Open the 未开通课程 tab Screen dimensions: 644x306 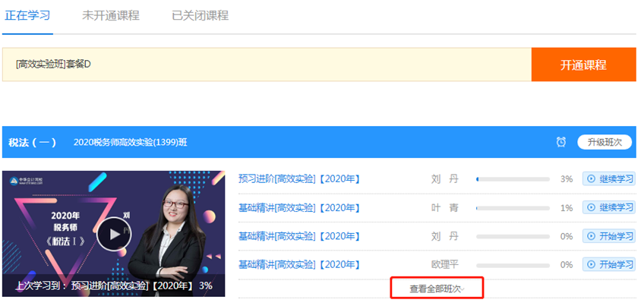pos(111,16)
